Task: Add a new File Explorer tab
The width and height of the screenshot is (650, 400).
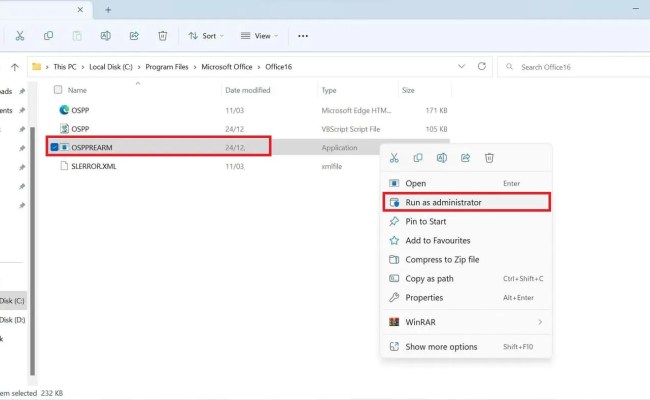Action: pyautogui.click(x=108, y=10)
